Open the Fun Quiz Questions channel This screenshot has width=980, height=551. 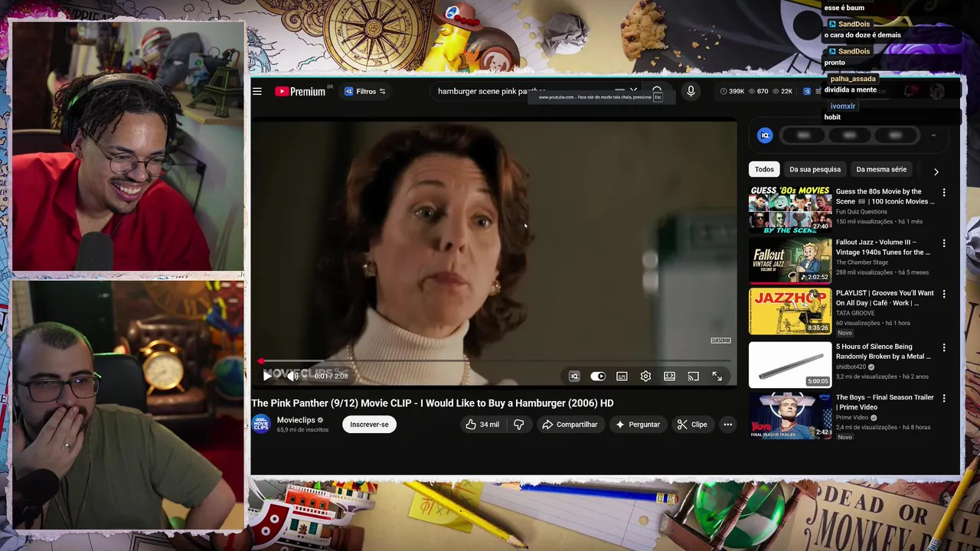point(861,211)
